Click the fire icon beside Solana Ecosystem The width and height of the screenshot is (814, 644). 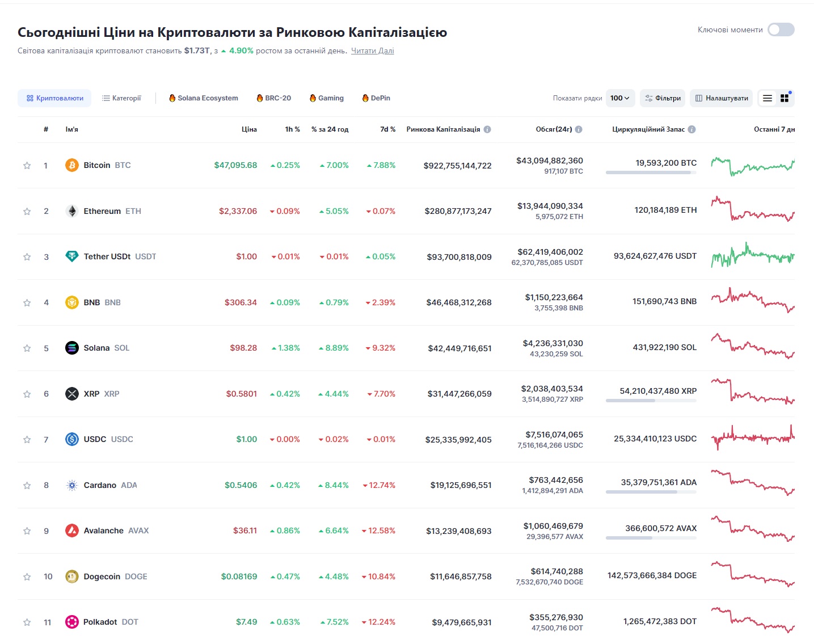[172, 98]
